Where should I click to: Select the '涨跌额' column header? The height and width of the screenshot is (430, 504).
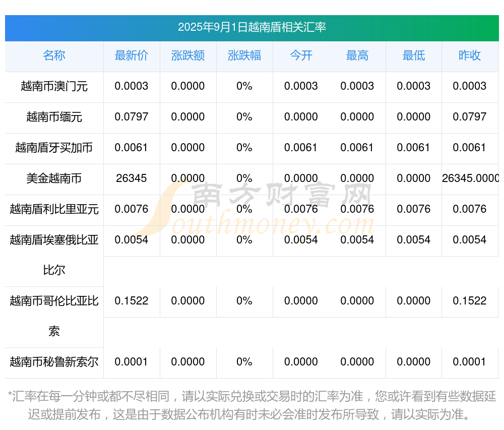pos(187,55)
